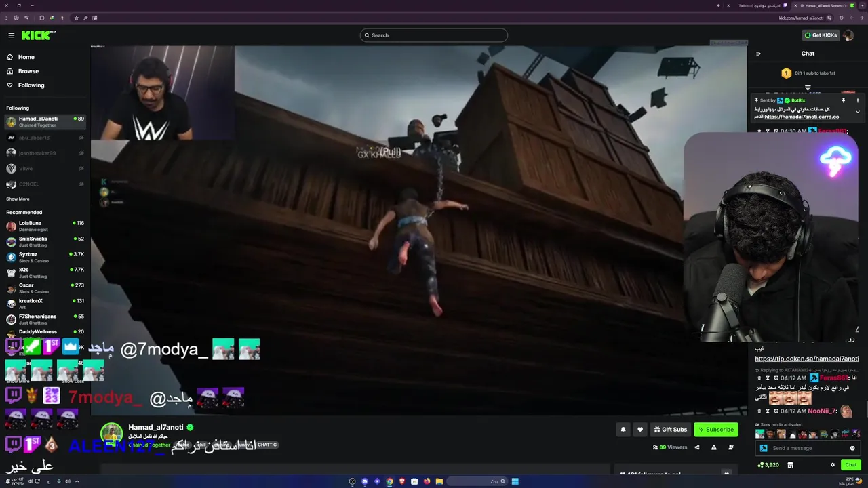Image resolution: width=868 pixels, height=488 pixels.
Task: Open the hamadal7anoti.carrd.co link
Action: click(x=802, y=117)
